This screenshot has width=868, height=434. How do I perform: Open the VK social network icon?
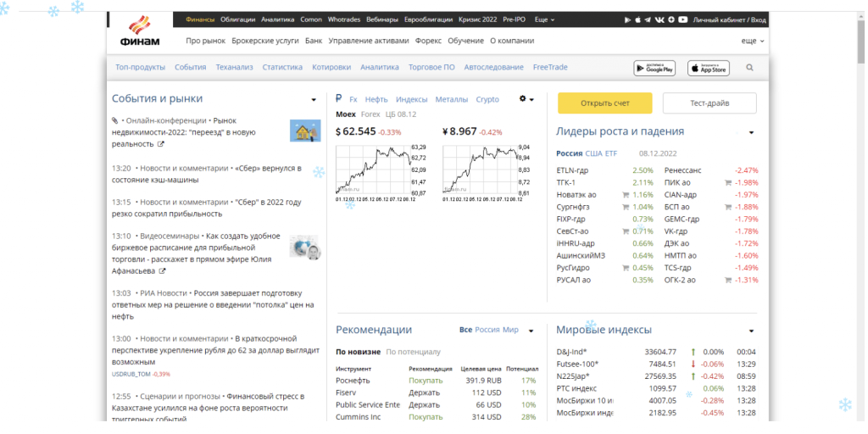pos(659,19)
